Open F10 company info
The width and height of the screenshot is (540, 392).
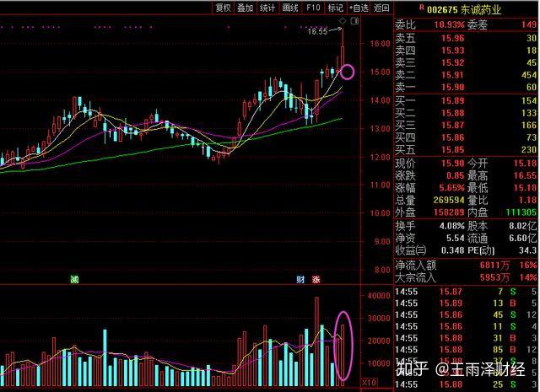tap(313, 8)
